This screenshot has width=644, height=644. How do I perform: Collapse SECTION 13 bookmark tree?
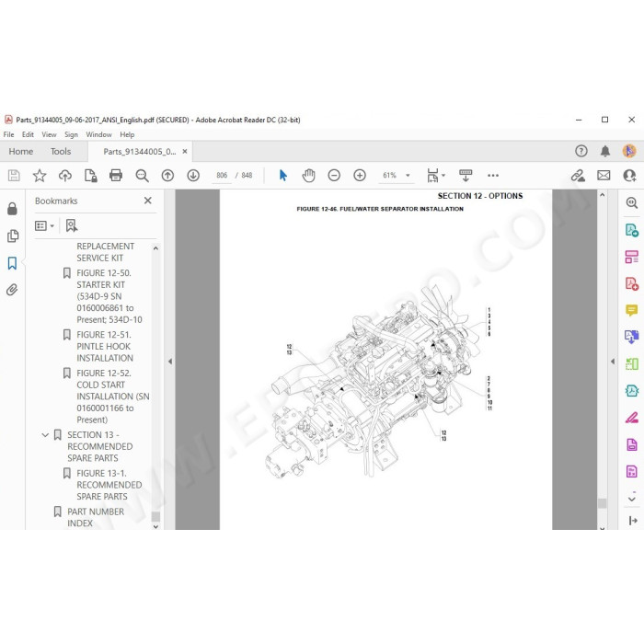45,435
